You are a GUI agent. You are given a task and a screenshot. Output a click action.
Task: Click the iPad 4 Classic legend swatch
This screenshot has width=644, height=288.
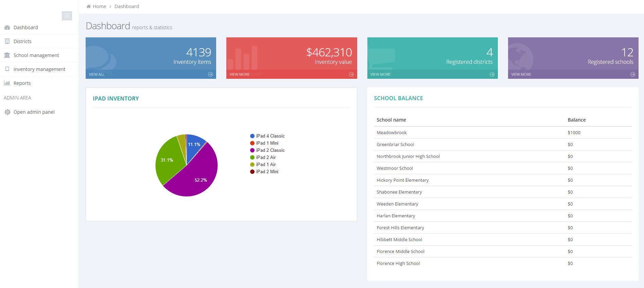coord(252,136)
